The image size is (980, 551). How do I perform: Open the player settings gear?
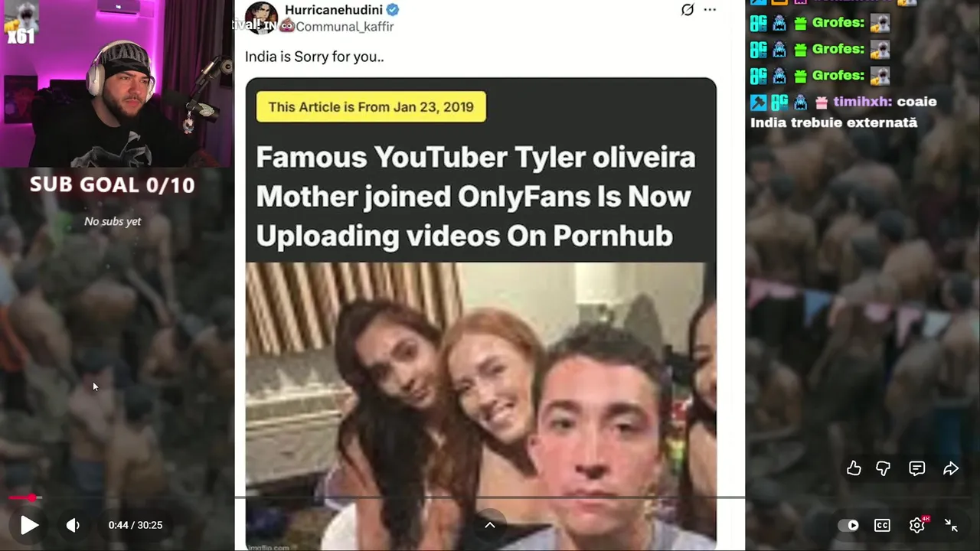(916, 525)
